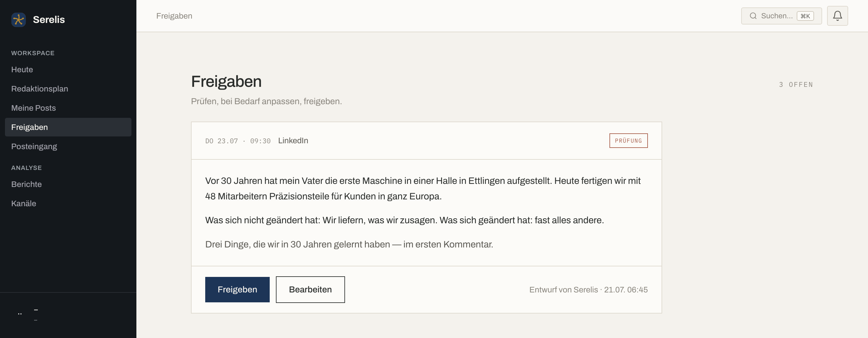Go to Redaktionsplan

pos(68,89)
